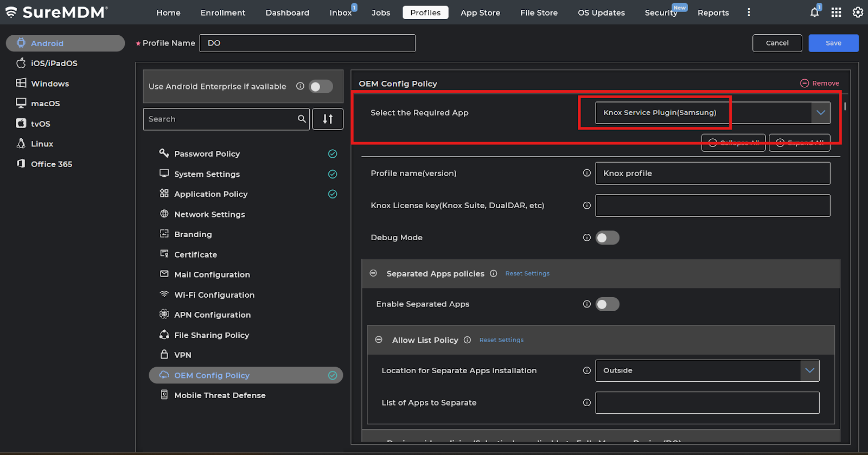Toggle Use Android Enterprise if available
This screenshot has width=868, height=455.
(x=321, y=86)
